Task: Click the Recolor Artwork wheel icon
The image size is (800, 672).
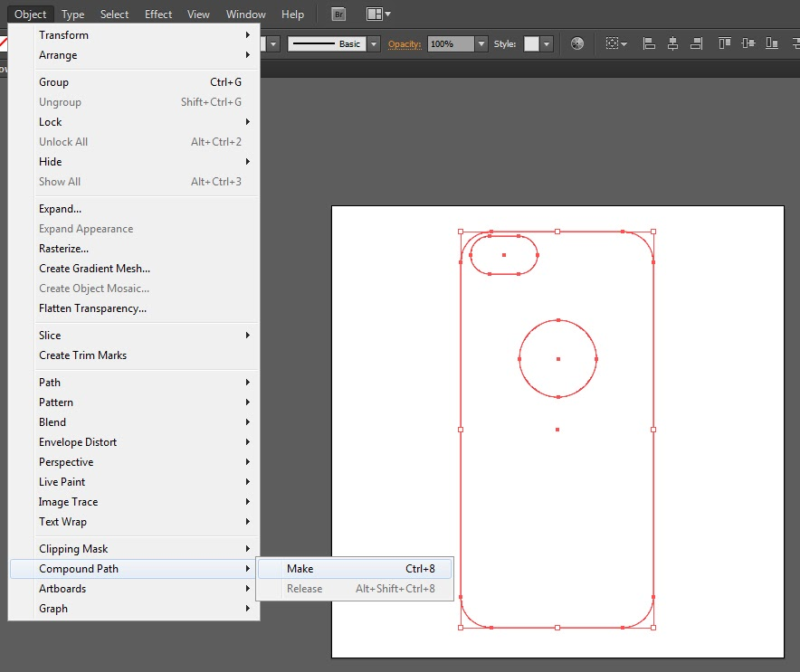Action: coord(577,43)
